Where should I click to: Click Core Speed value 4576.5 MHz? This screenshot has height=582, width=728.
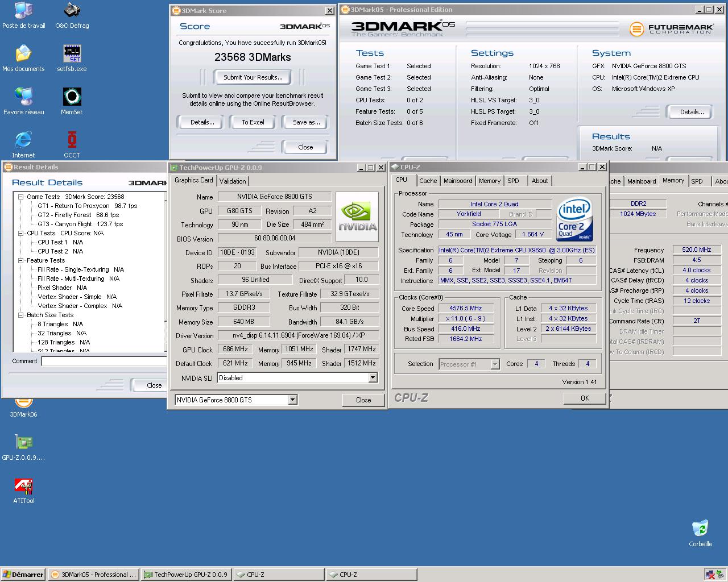click(466, 309)
